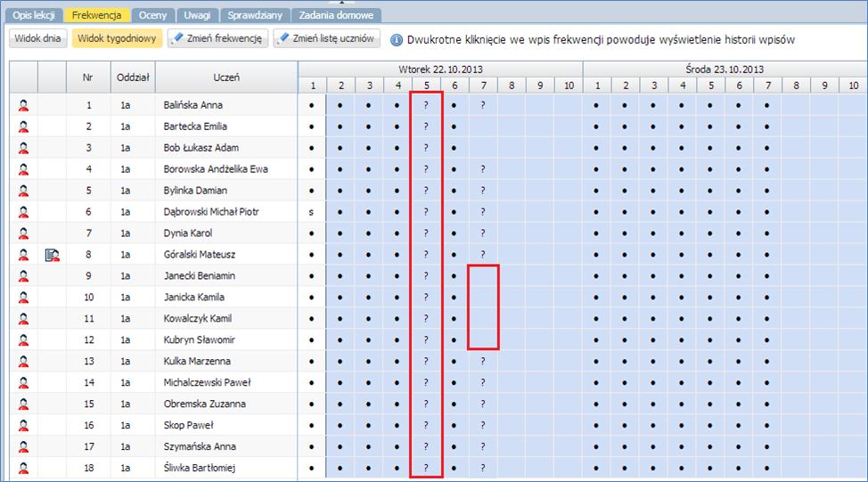Click student icon for Dynia Karol
The image size is (868, 482).
[23, 233]
